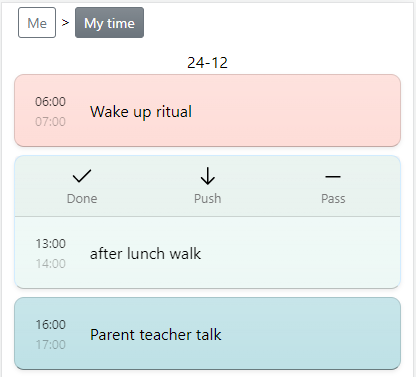Click the 17:00 end time
This screenshot has width=416, height=377.
click(x=51, y=345)
